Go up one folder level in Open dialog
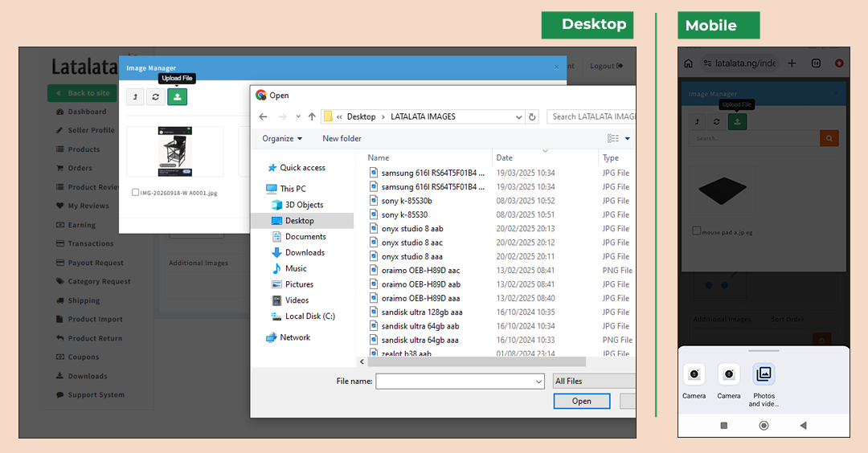 click(x=312, y=116)
